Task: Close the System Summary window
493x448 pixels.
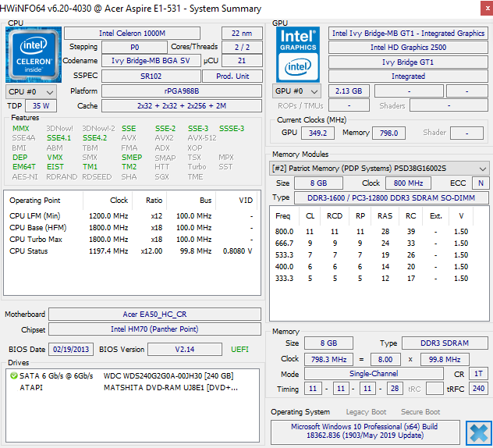Action: 487,9
